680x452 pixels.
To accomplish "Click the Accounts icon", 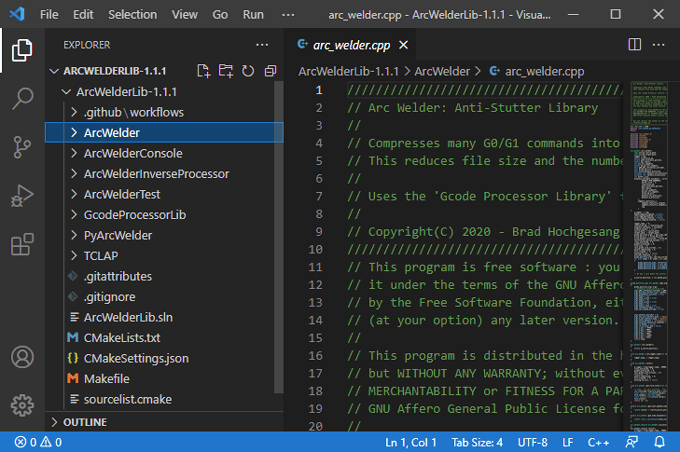I will click(x=22, y=357).
